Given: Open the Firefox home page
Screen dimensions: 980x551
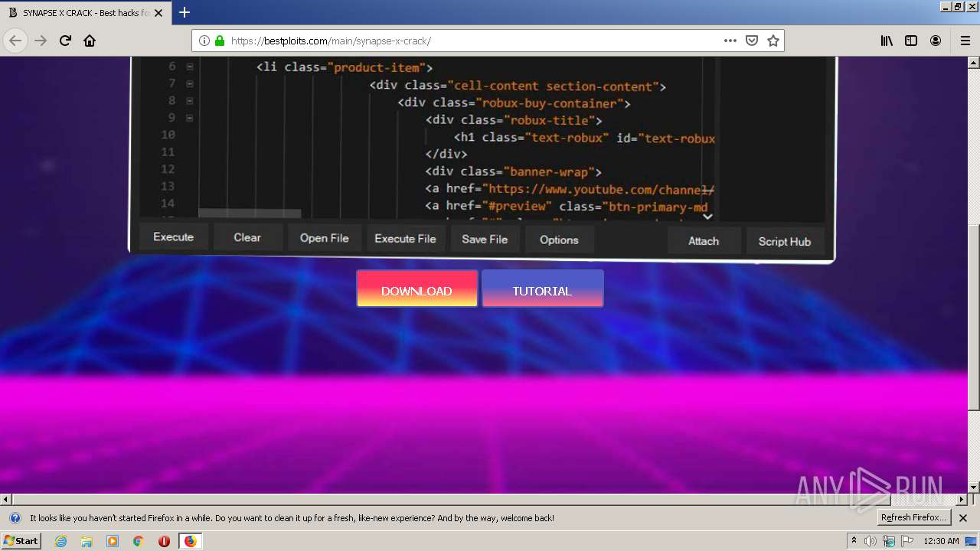Looking at the screenshot, I should tap(90, 41).
